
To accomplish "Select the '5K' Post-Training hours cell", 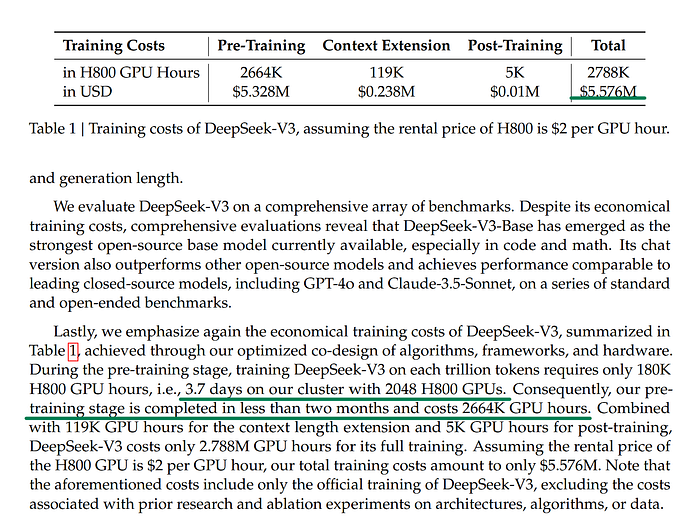I will tap(515, 72).
